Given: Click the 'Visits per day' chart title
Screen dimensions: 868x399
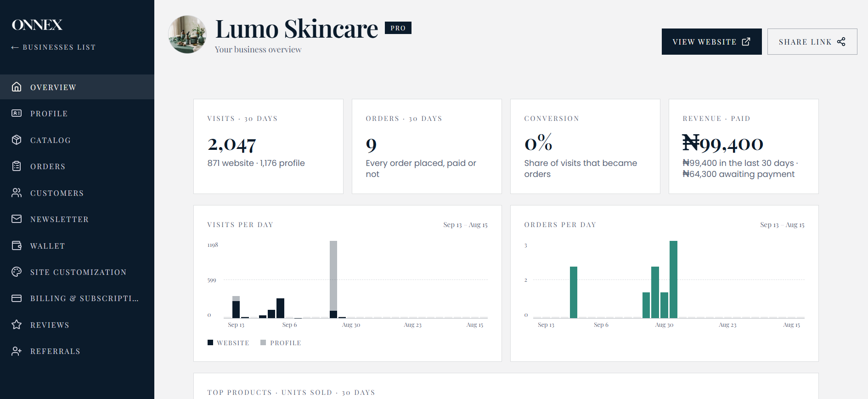Looking at the screenshot, I should [x=240, y=225].
